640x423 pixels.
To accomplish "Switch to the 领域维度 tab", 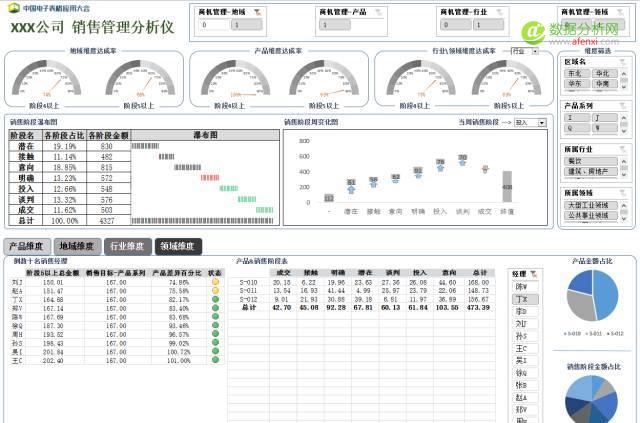I will click(178, 247).
